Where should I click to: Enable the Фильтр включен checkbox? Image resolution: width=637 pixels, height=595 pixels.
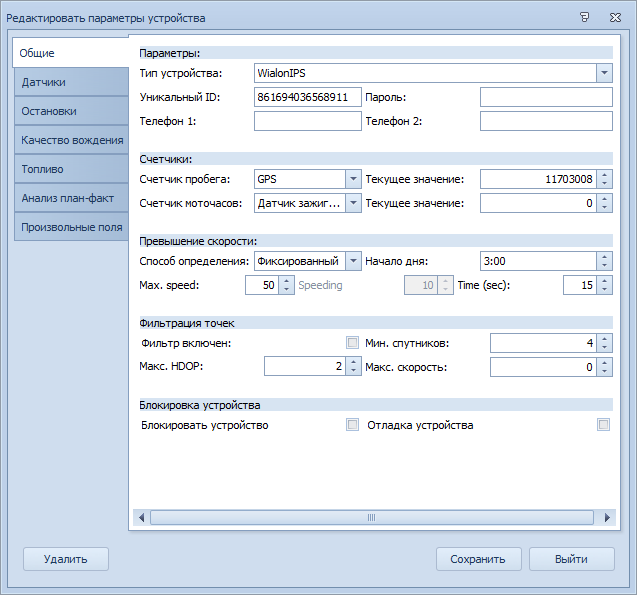[352, 343]
